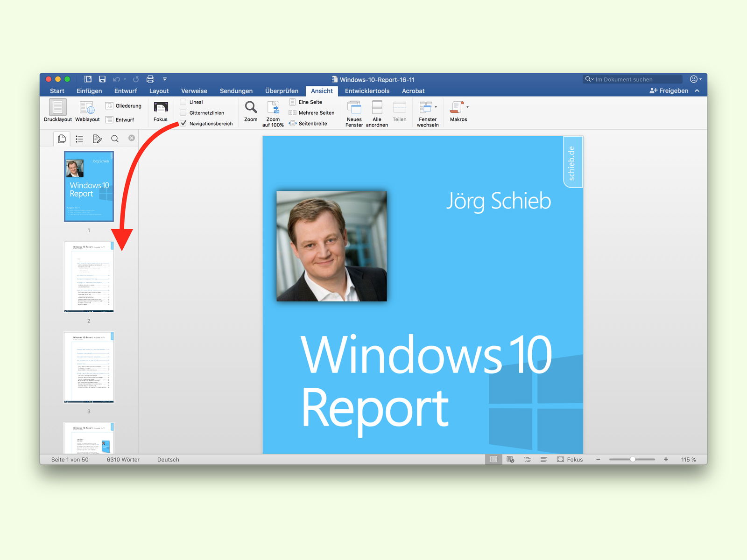Screen dimensions: 747x560
Task: Save document via title bar disk icon
Action: [102, 79]
